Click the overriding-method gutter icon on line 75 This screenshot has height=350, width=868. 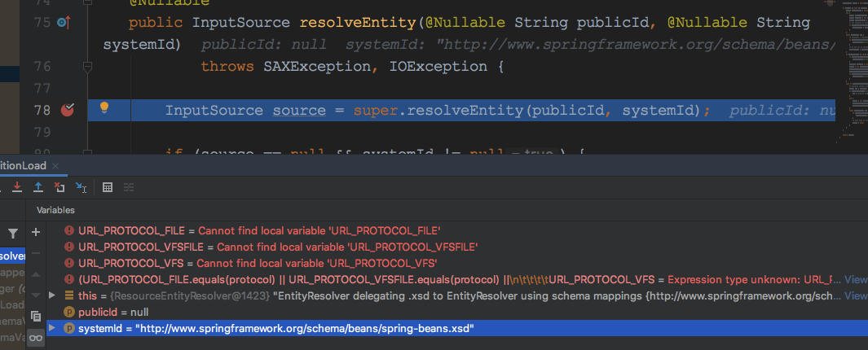click(x=64, y=23)
